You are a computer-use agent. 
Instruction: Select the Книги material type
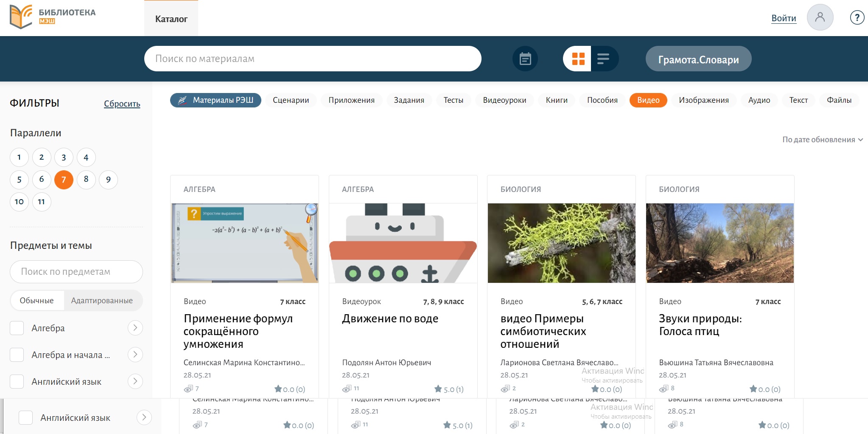557,100
